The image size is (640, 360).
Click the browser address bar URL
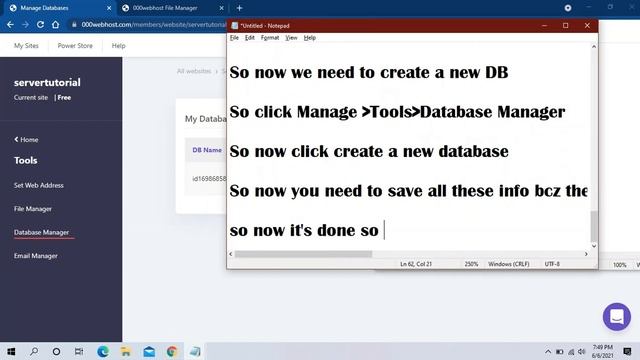click(153, 24)
